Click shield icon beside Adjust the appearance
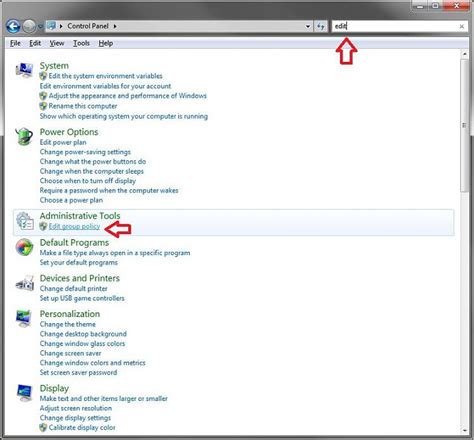 43,96
